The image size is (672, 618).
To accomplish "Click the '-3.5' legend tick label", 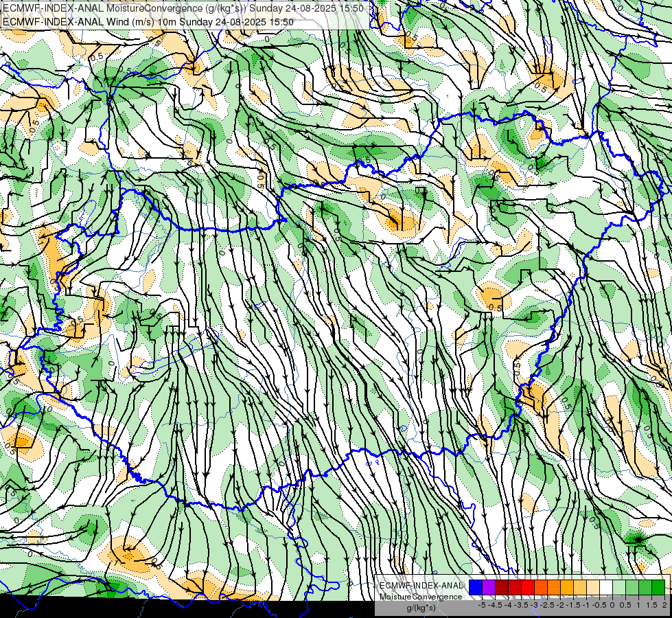I will pos(522,605).
